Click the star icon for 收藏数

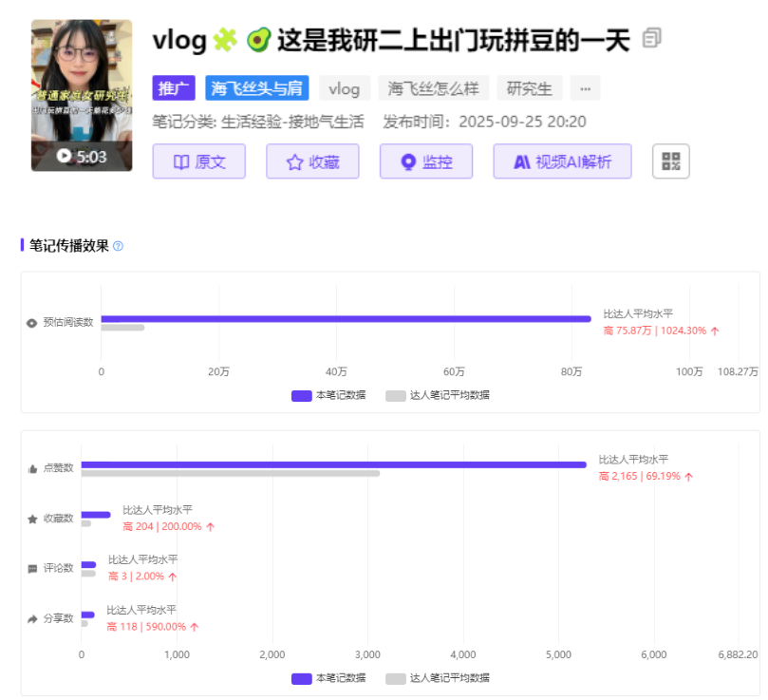click(32, 519)
